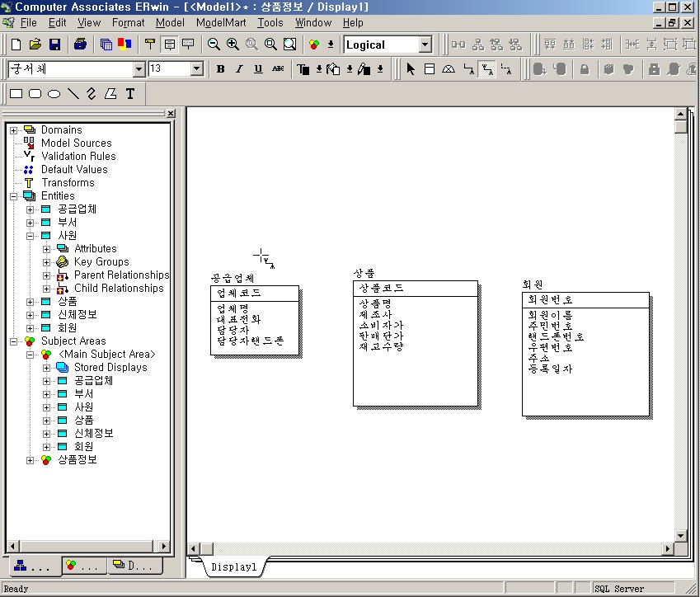Image resolution: width=700 pixels, height=597 pixels.
Task: Pick the rounded rectangle drawing shape
Action: tap(35, 94)
